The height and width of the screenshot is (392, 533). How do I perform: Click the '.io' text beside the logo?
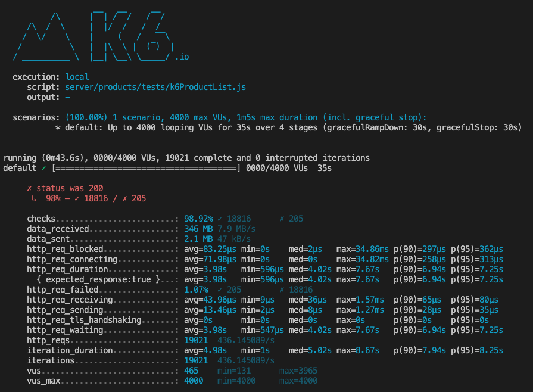point(182,57)
